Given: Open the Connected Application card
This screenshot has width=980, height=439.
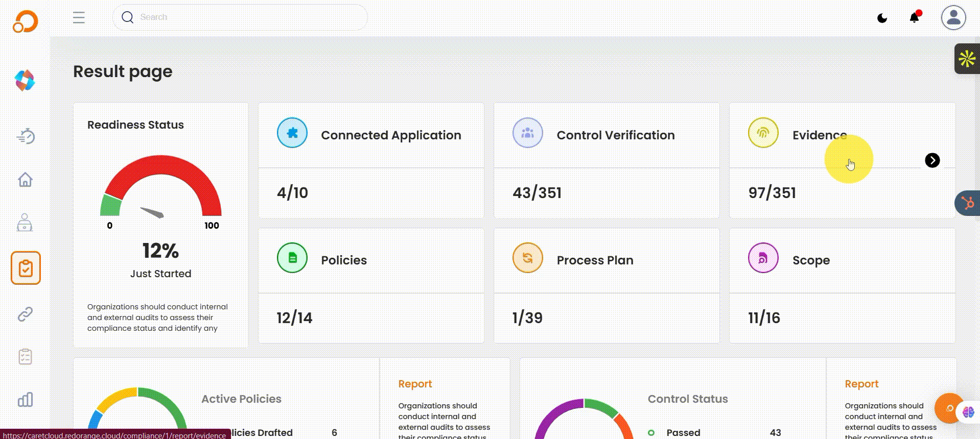Looking at the screenshot, I should pyautogui.click(x=371, y=160).
